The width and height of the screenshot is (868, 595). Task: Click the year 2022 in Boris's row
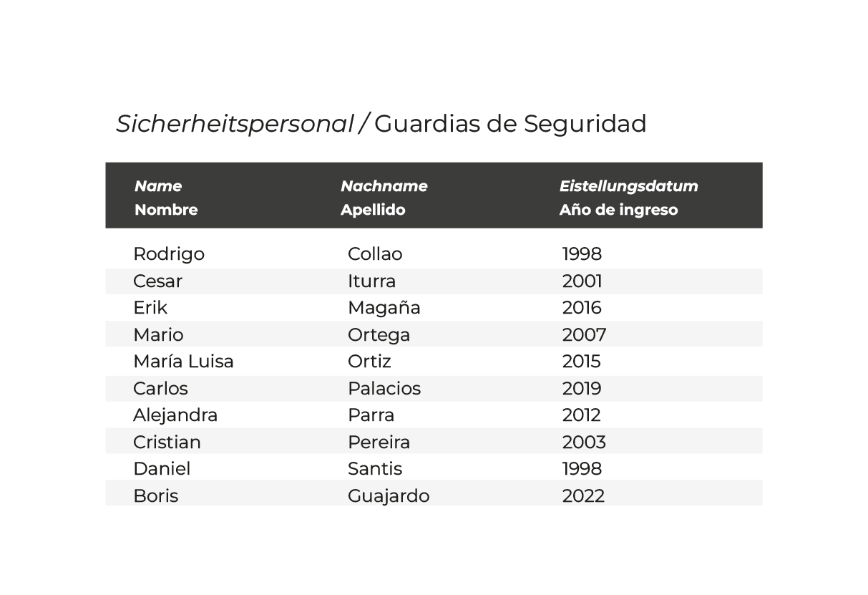tap(583, 496)
